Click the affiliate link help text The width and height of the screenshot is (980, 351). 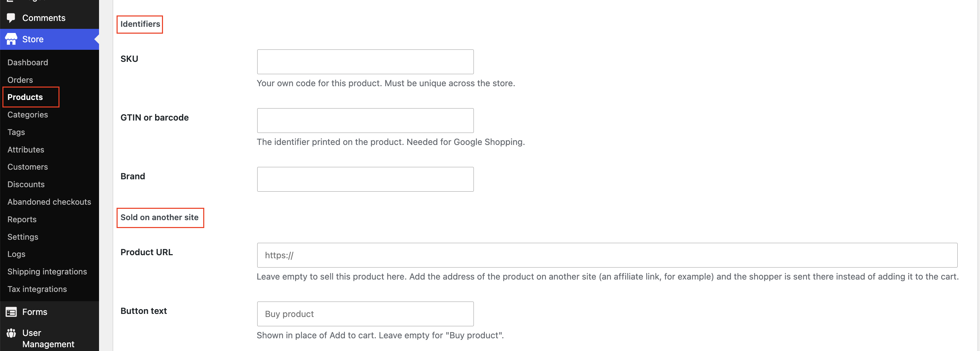click(x=608, y=276)
